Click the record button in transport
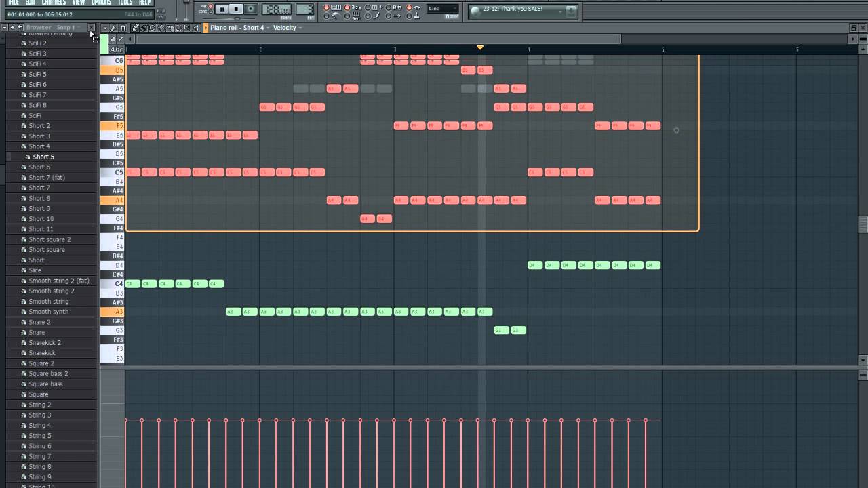 [251, 9]
